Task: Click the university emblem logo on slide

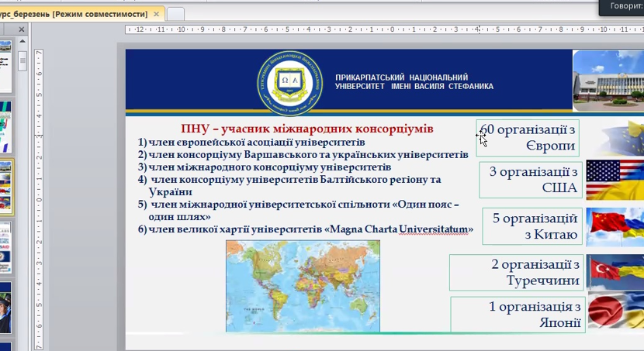Action: click(x=288, y=81)
